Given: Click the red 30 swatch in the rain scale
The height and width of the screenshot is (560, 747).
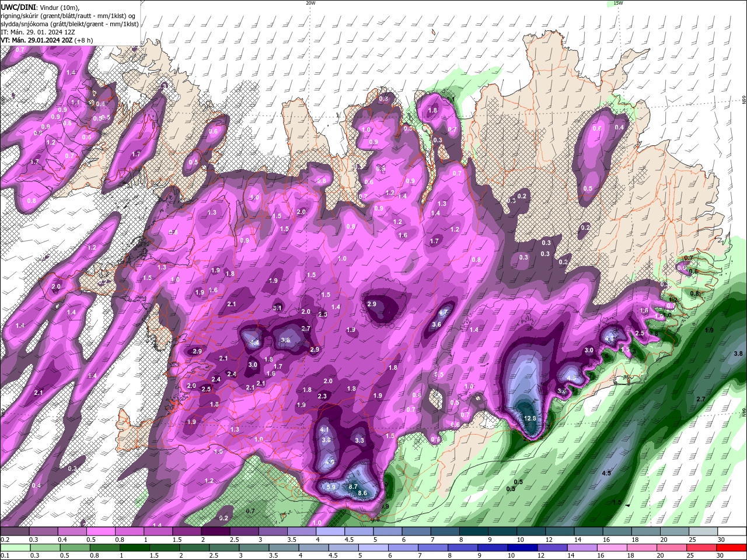Looking at the screenshot, I should tap(732, 548).
